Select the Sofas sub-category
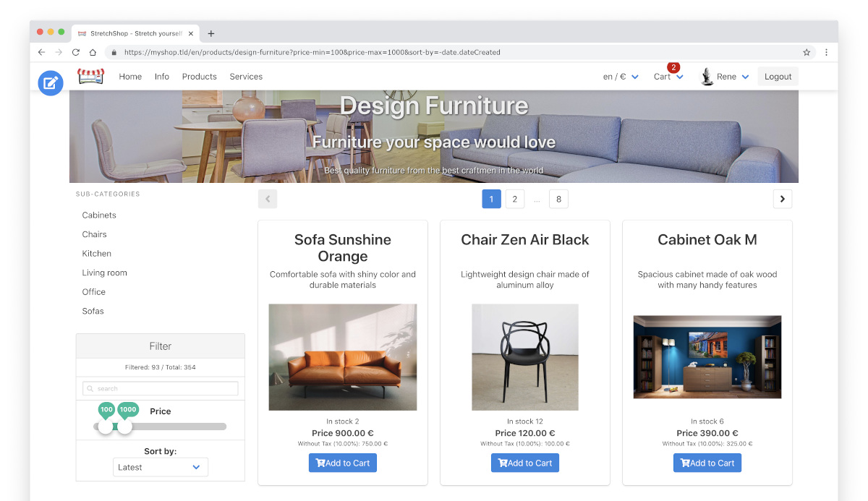 coord(93,311)
